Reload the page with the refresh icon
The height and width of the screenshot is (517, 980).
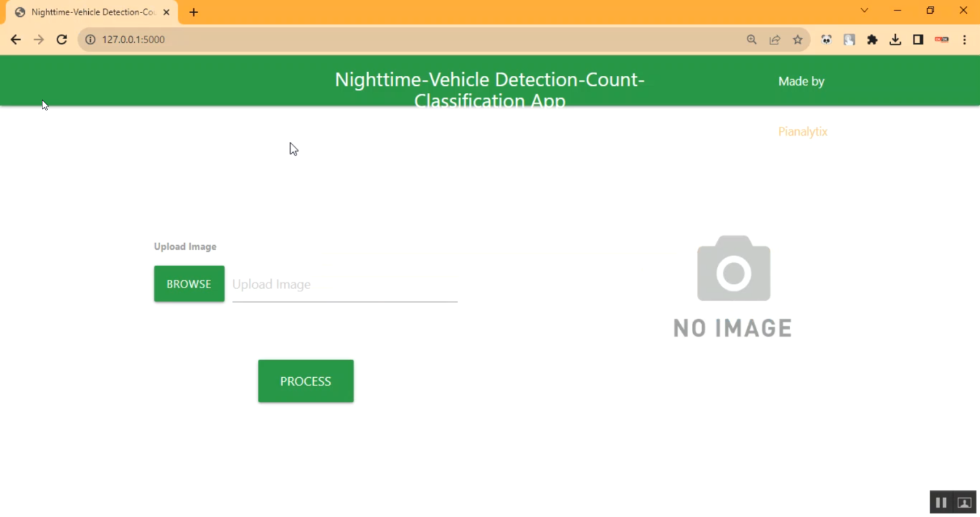[x=61, y=39]
